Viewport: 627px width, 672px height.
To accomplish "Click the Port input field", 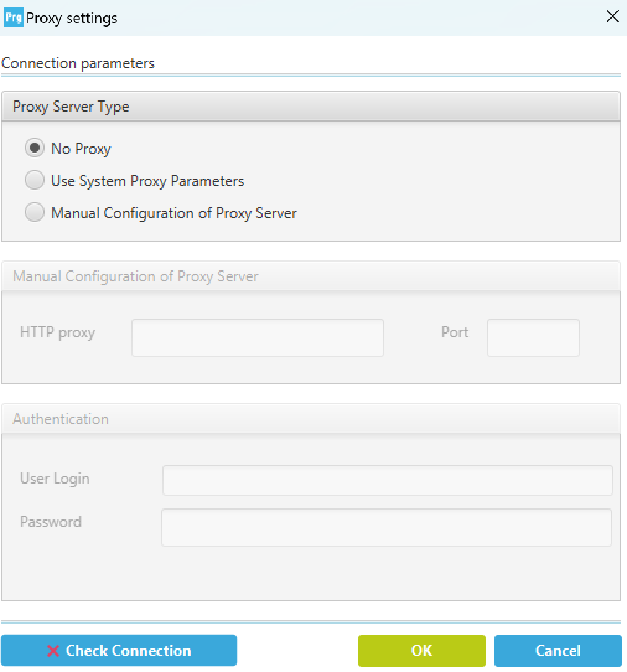I will (x=533, y=337).
